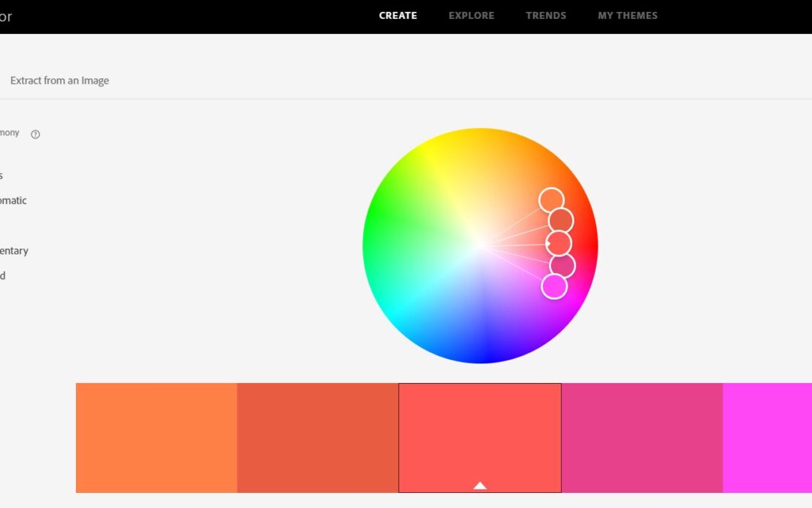The image size is (812, 508).
Task: Click the Color Harmony help icon
Action: tap(35, 133)
